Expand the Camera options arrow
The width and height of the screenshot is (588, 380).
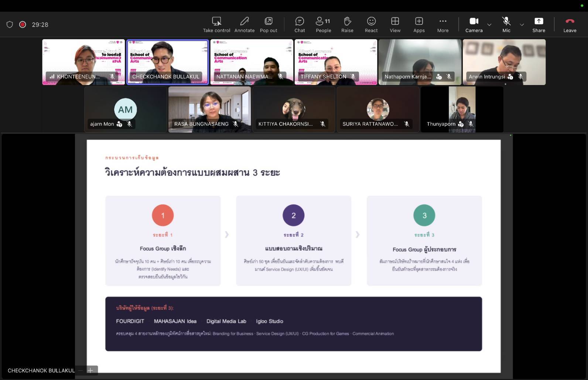pos(489,24)
